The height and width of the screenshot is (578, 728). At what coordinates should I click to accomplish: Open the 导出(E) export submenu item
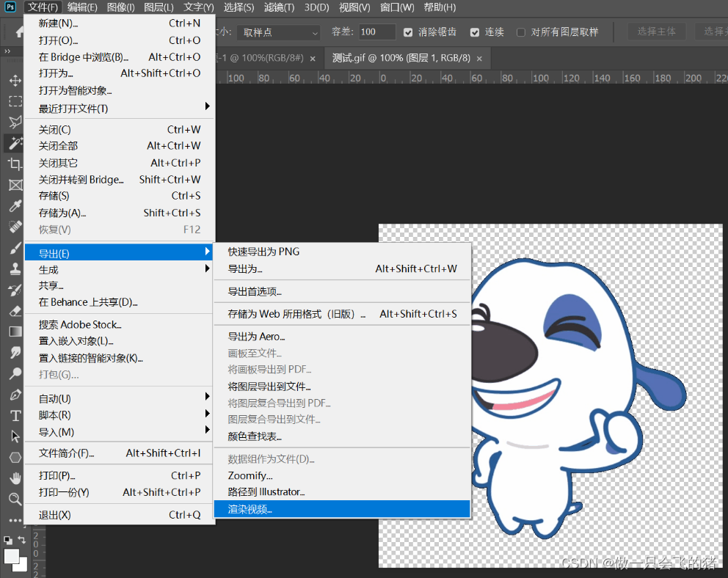[120, 253]
